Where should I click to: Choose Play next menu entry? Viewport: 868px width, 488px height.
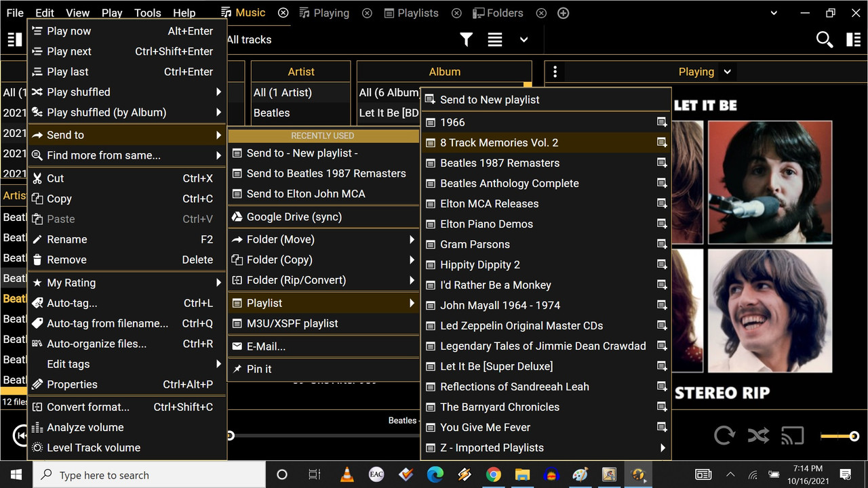tap(127, 52)
